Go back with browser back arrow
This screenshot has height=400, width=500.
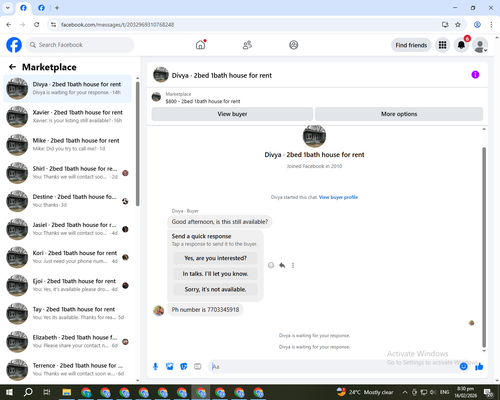[9, 25]
